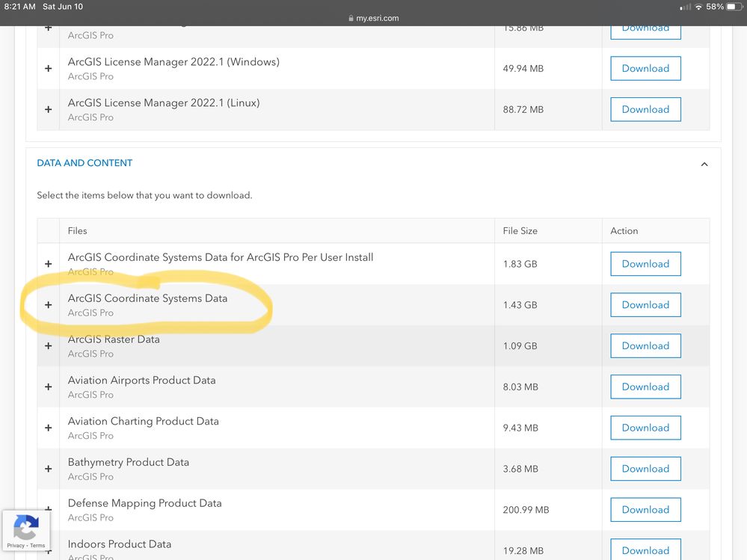Collapse the Data and Content section chevron
This screenshot has width=747, height=560.
tap(704, 164)
